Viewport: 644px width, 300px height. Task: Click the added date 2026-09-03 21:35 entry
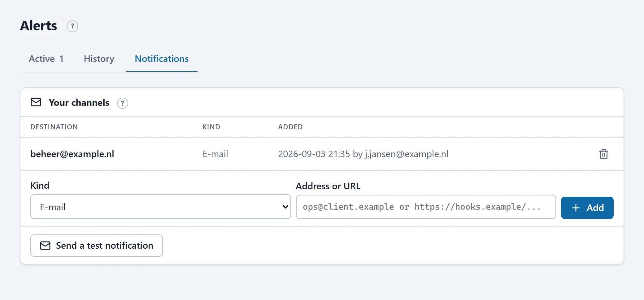(363, 154)
